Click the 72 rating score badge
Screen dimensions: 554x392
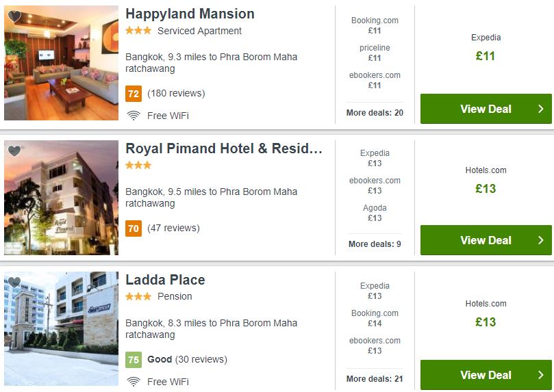pyautogui.click(x=134, y=94)
